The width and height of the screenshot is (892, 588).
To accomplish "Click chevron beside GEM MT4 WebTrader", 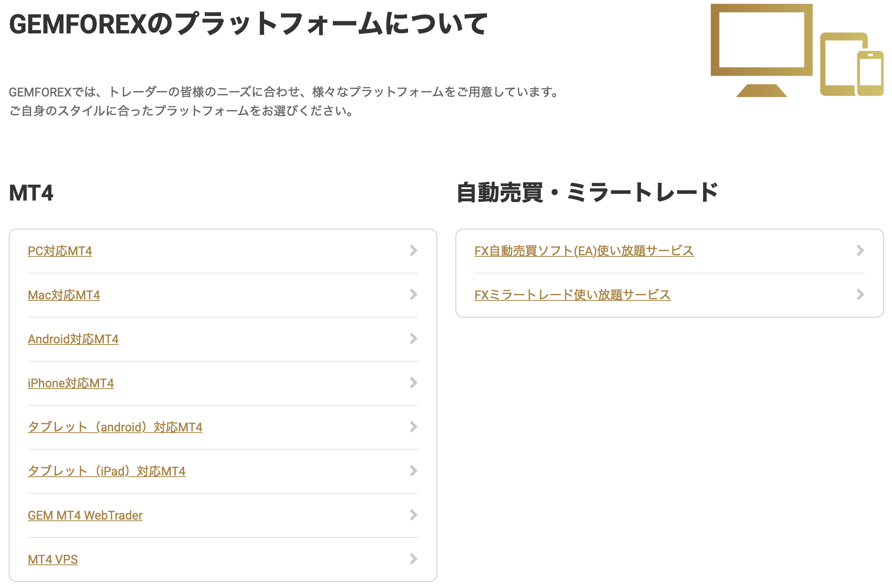I will point(414,515).
